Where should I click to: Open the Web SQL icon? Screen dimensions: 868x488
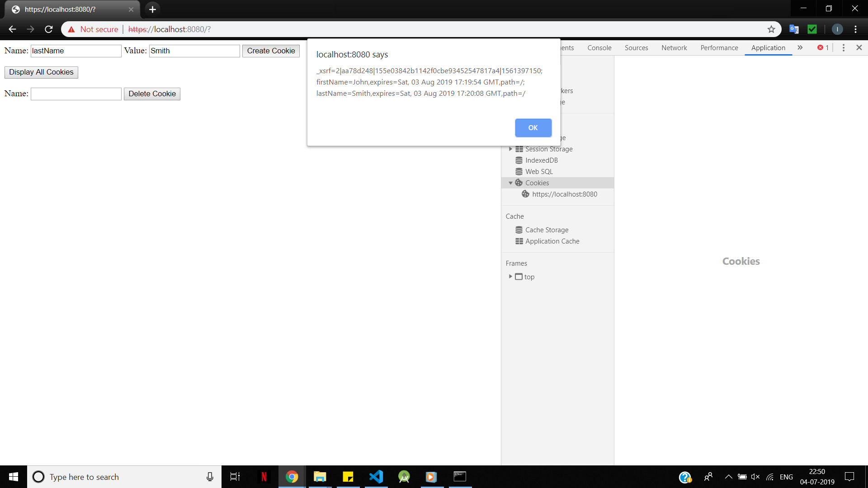pos(518,171)
